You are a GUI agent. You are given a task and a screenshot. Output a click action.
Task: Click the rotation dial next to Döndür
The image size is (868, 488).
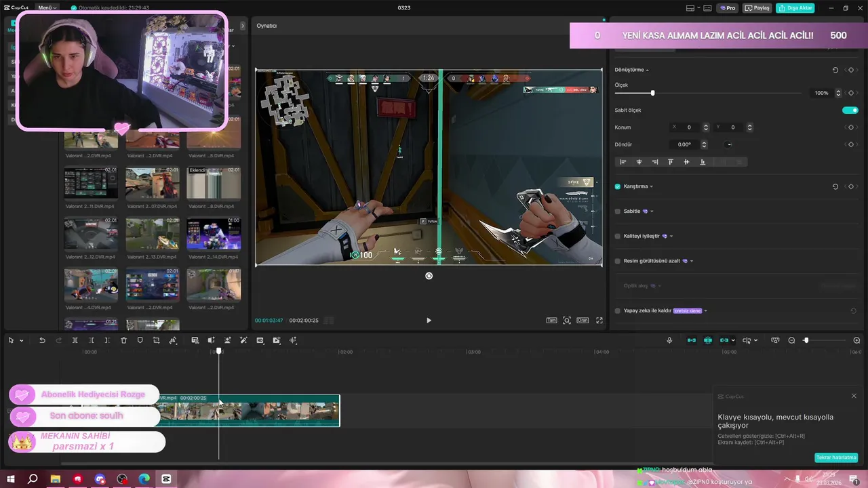tap(729, 144)
